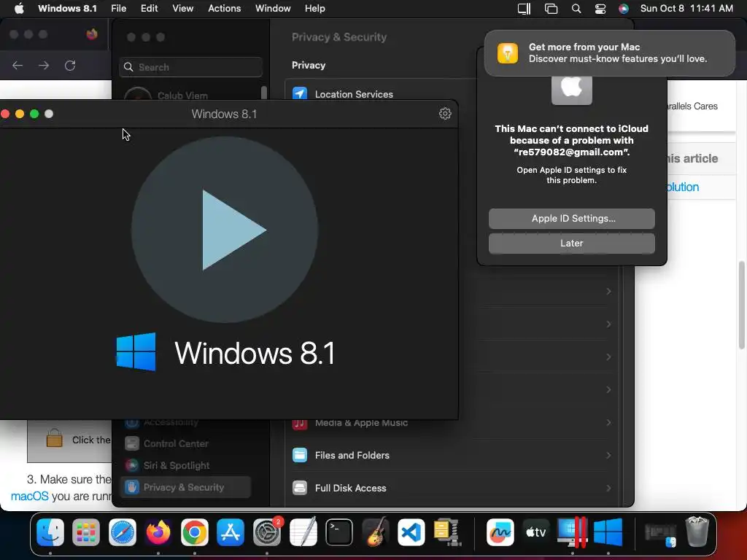Screen dimensions: 747x560
Task: Open Finder from the Dock
Action: coord(50,532)
